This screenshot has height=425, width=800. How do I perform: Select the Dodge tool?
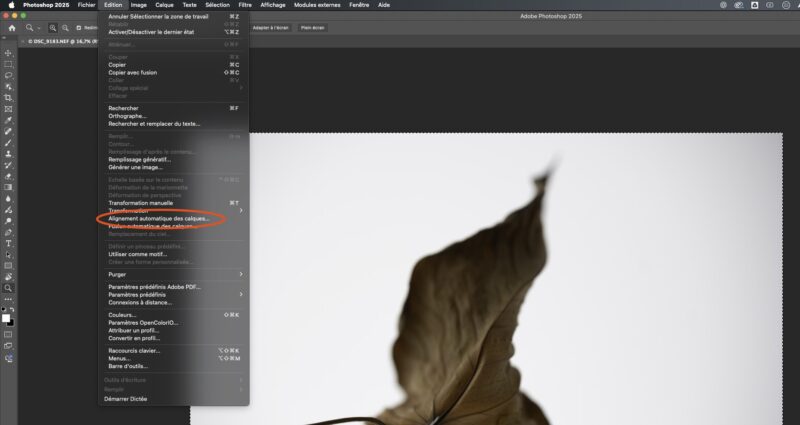click(x=8, y=221)
